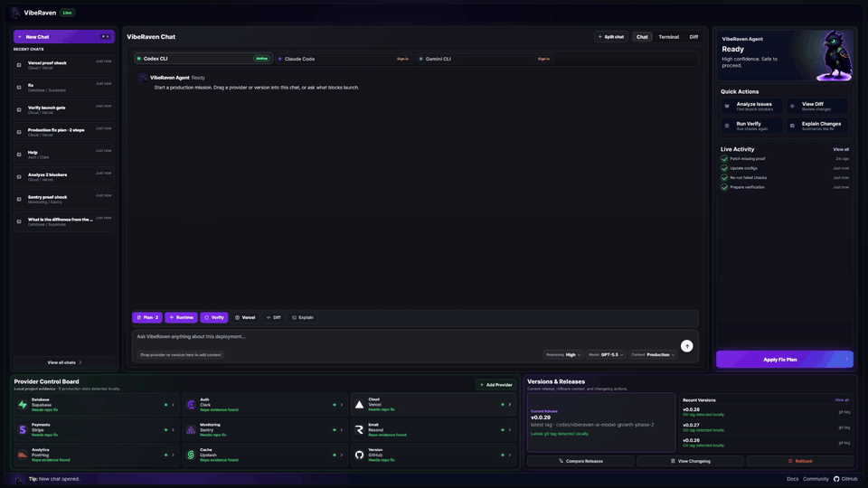Click the Explain Changes quick action icon
868x488 pixels.
(792, 127)
